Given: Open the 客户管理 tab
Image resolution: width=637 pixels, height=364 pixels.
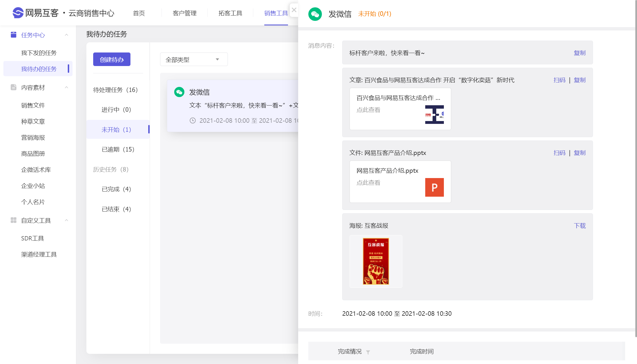Looking at the screenshot, I should click(x=184, y=13).
